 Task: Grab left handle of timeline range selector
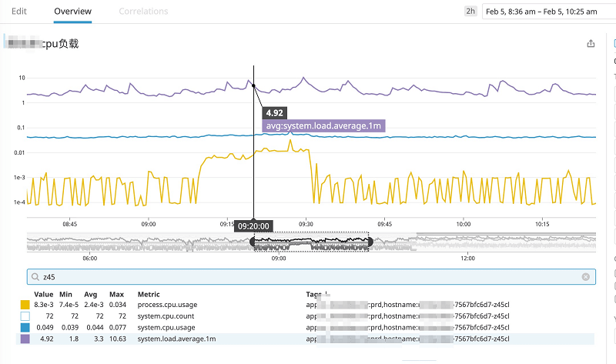pyautogui.click(x=253, y=242)
